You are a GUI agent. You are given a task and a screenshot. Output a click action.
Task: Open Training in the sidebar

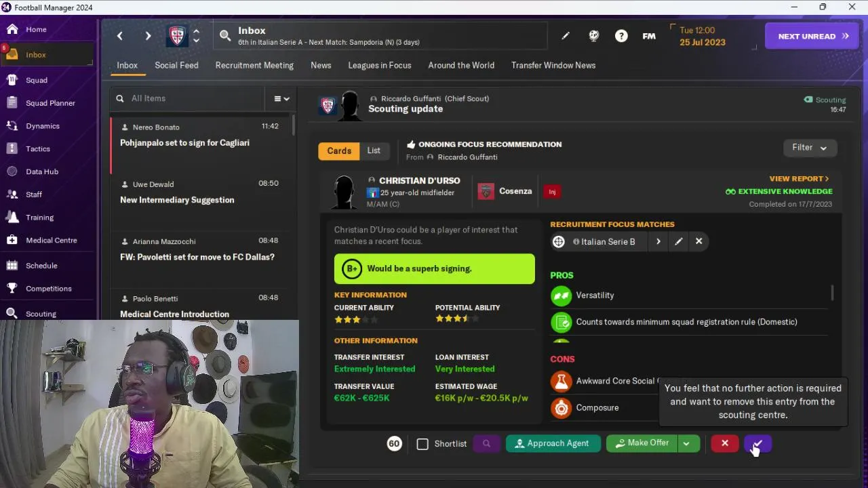tap(39, 218)
